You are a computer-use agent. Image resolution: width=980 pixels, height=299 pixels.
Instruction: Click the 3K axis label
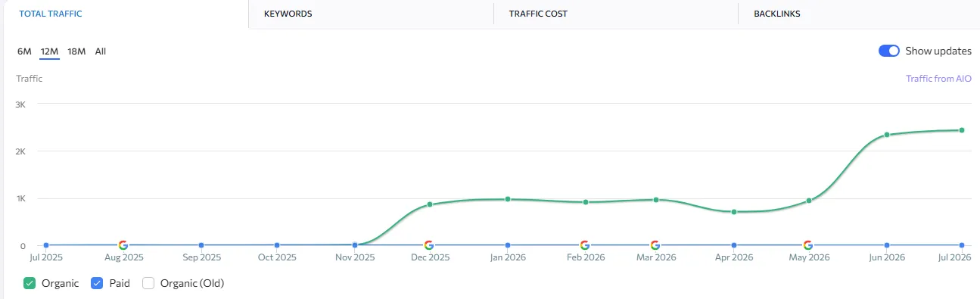(21, 104)
